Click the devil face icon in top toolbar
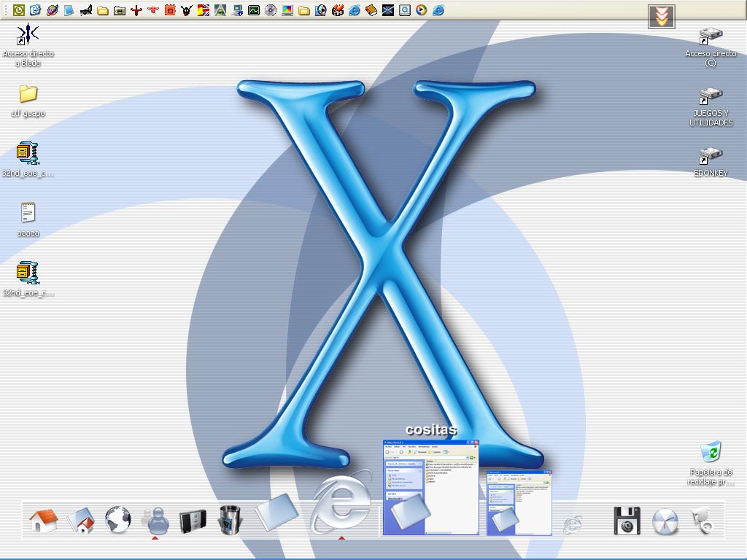The image size is (747, 560). click(x=187, y=10)
